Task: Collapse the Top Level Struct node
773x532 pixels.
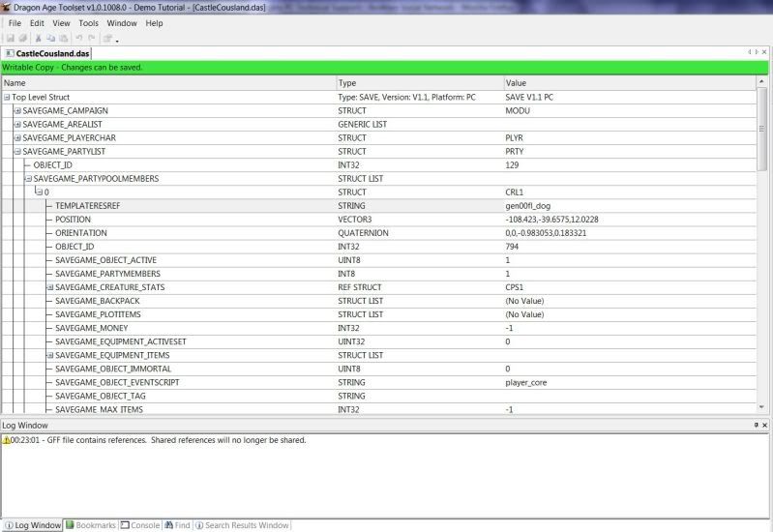Action: coord(7,97)
